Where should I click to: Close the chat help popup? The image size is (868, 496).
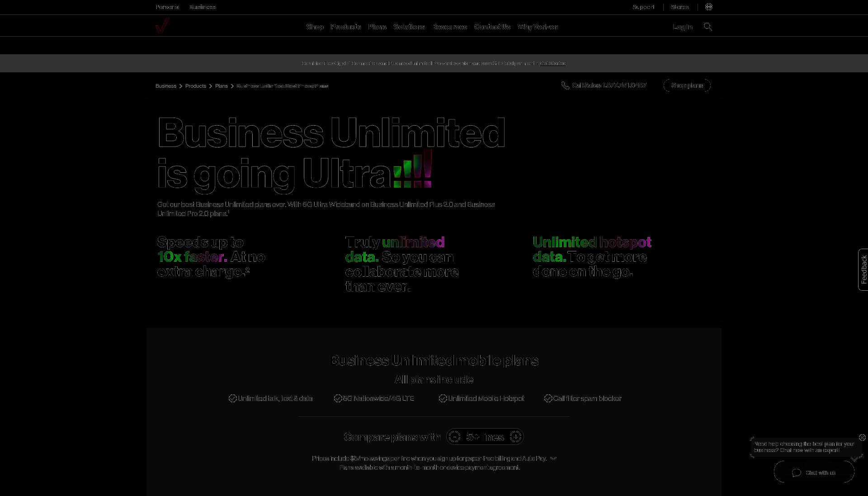862,437
